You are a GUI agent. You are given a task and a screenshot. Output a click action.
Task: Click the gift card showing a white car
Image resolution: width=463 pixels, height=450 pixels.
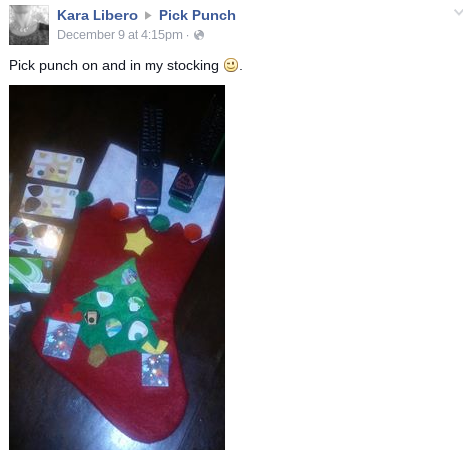pyautogui.click(x=36, y=237)
